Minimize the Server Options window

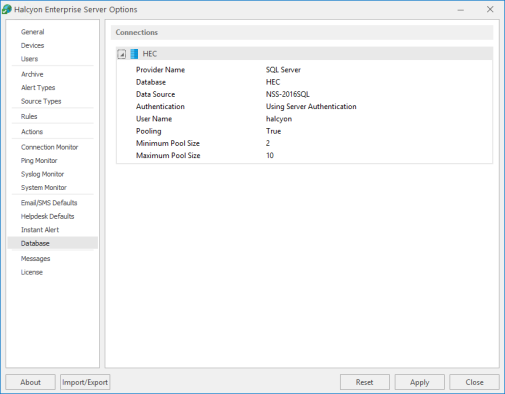pyautogui.click(x=461, y=10)
